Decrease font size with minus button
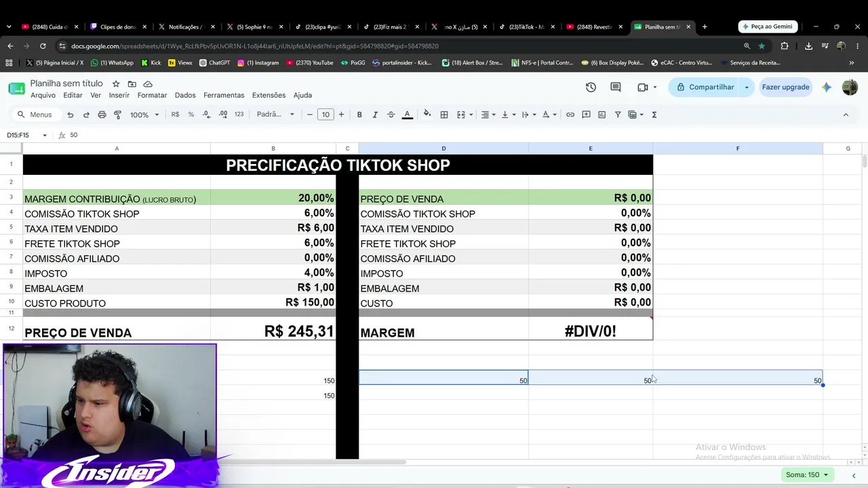This screenshot has height=488, width=868. [310, 115]
